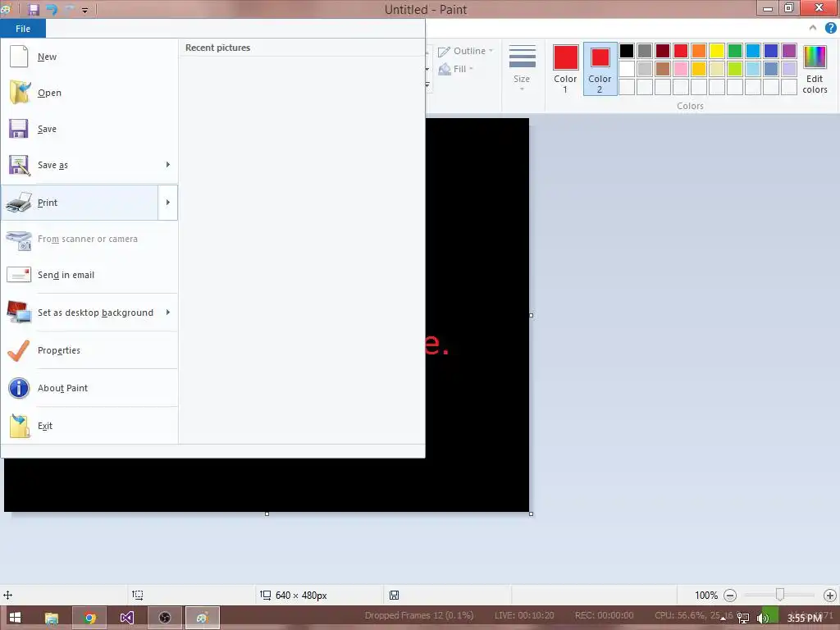Pick the green color swatch
The width and height of the screenshot is (840, 630).
point(735,51)
